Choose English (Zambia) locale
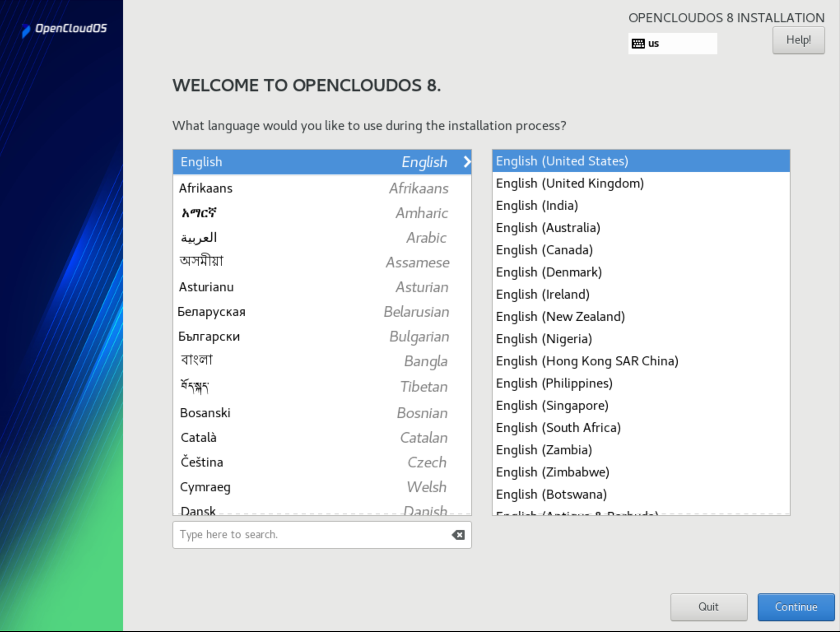 [x=641, y=450]
